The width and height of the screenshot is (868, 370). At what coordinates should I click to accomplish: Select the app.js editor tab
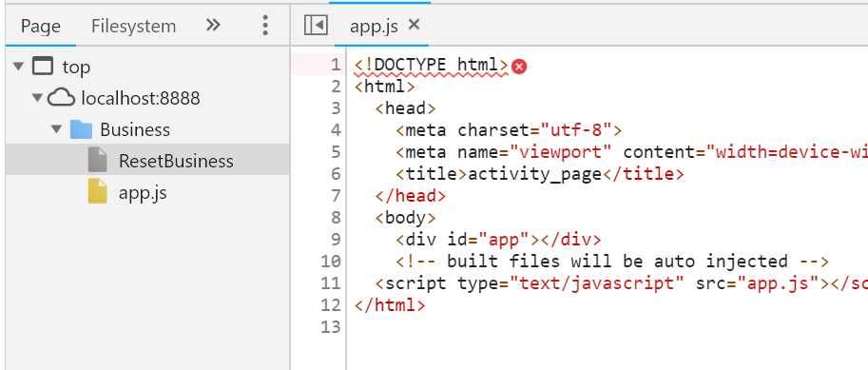coord(374,27)
